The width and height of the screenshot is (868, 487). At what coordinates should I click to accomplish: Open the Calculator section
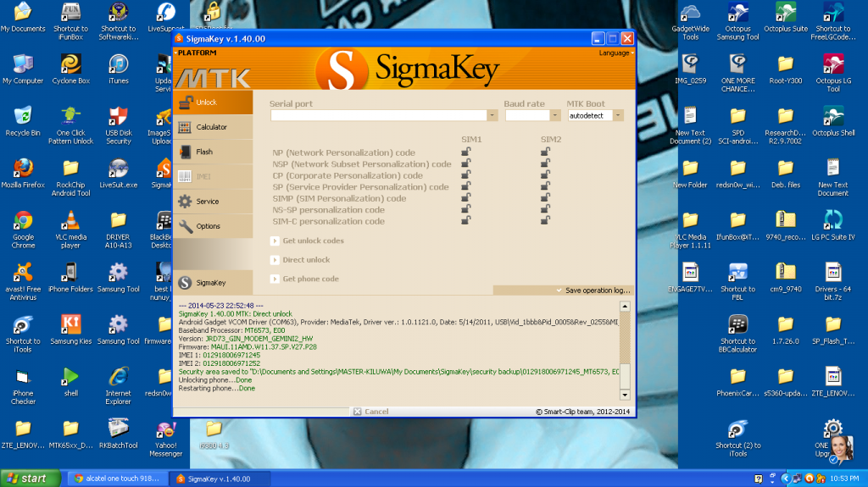coord(212,127)
